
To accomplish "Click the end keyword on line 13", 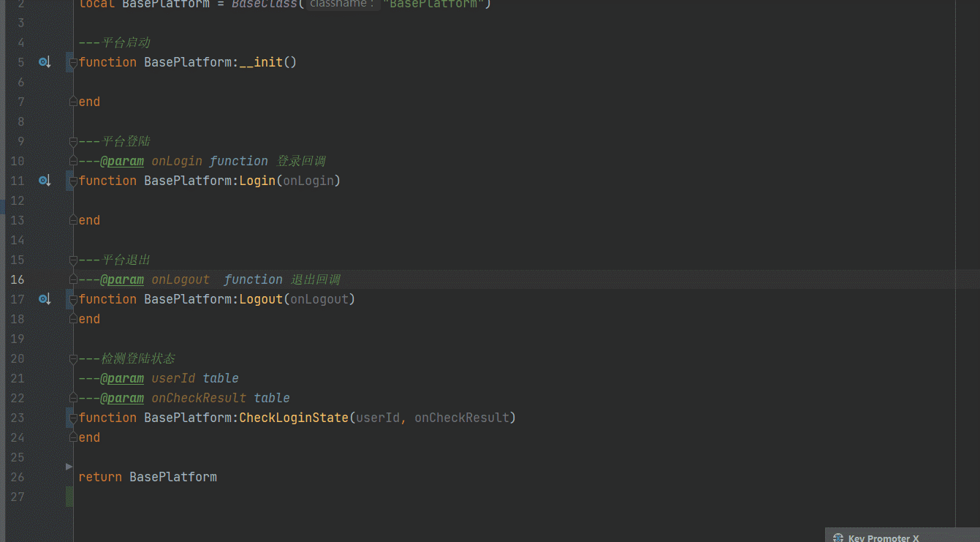I will (x=89, y=220).
